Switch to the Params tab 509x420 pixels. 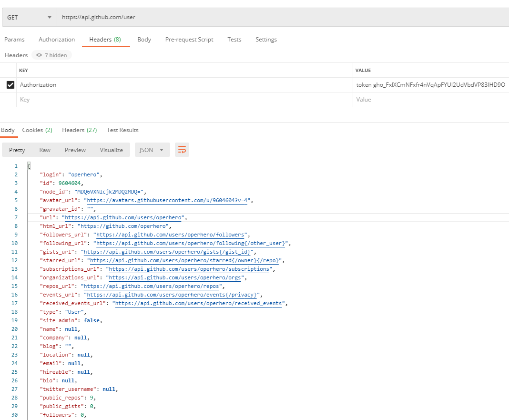[x=14, y=39]
